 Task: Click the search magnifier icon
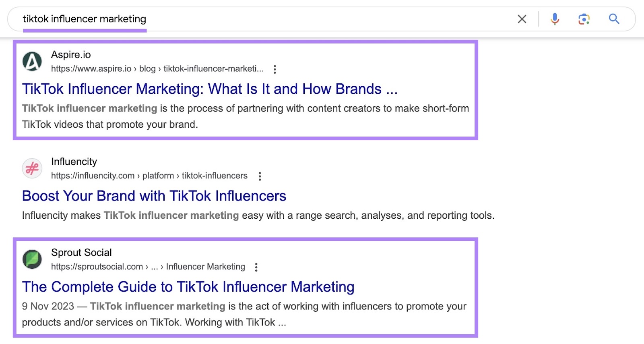coord(614,19)
